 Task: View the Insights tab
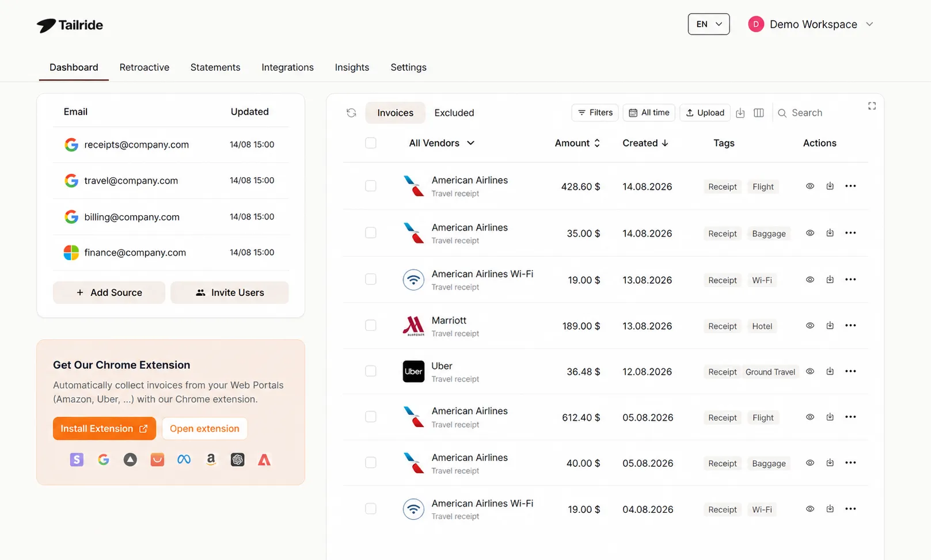click(x=352, y=67)
